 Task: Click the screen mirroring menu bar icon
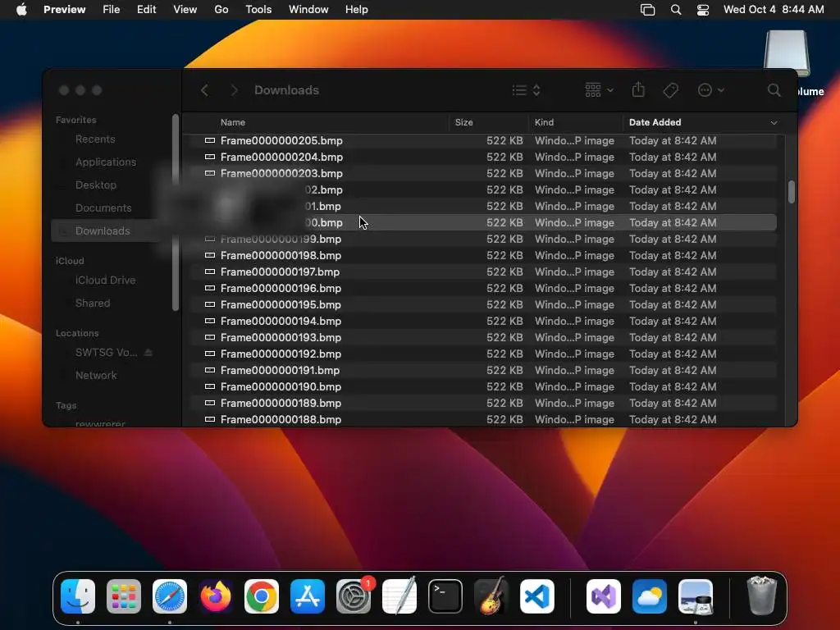(648, 10)
